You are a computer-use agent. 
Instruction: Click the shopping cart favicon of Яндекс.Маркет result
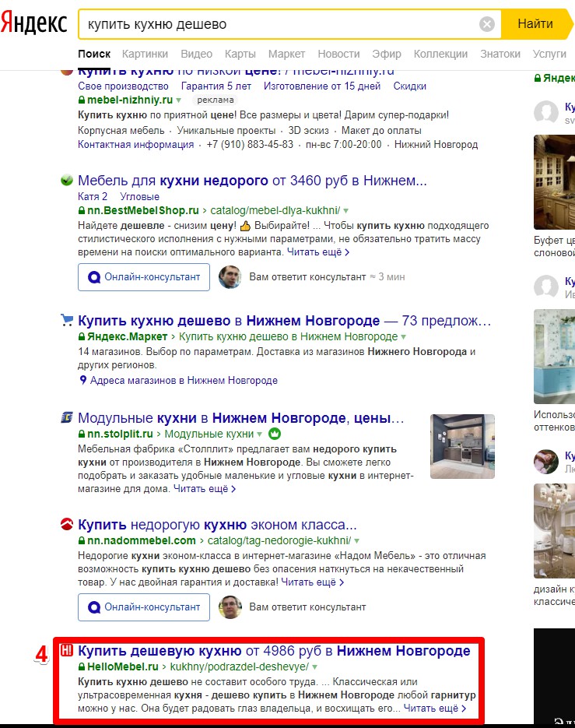coord(67,320)
